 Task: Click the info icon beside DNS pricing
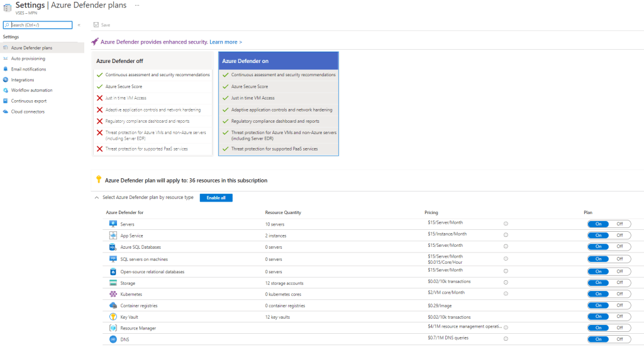point(506,339)
